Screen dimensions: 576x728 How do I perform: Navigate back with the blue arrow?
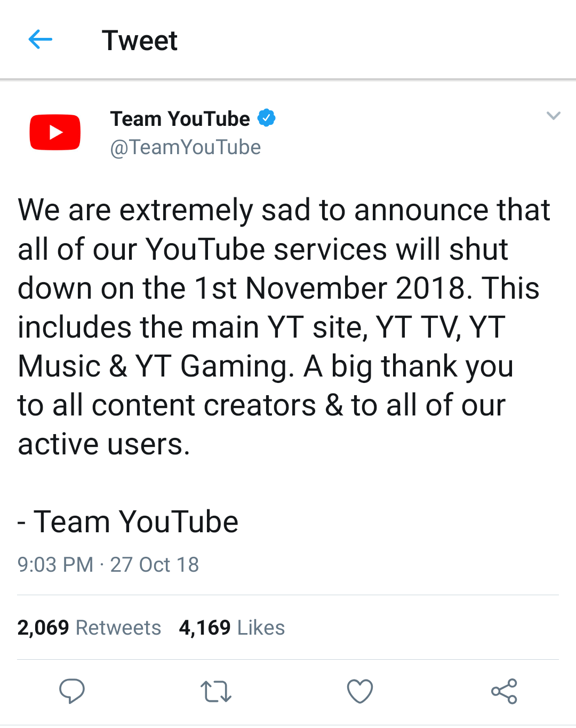tap(41, 39)
